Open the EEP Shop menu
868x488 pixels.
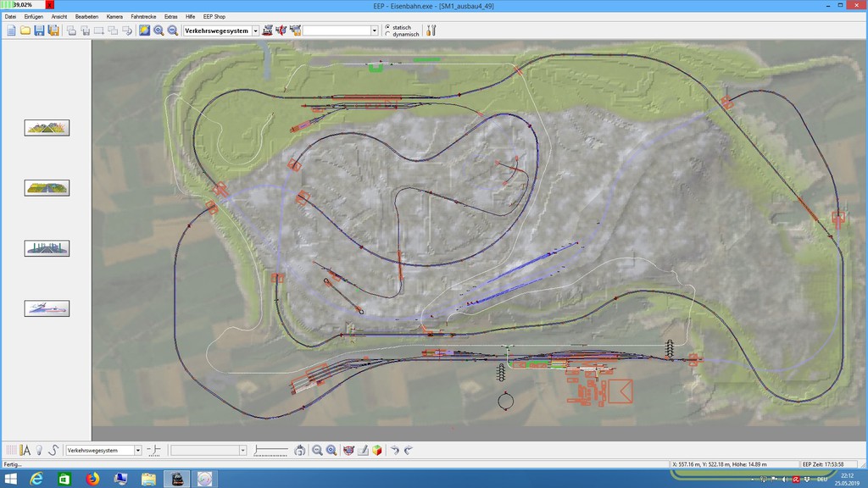[214, 17]
